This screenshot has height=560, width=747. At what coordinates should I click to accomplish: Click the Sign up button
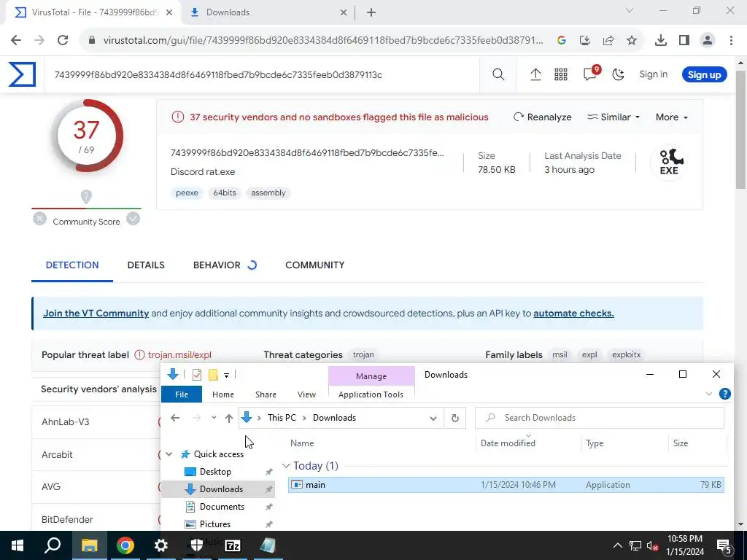coord(704,75)
